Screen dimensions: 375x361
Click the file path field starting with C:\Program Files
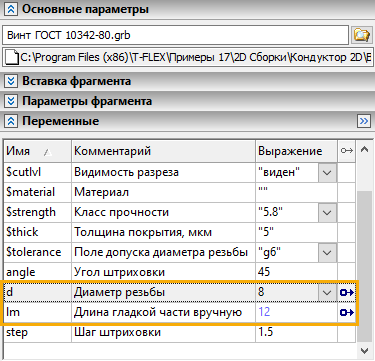188,57
